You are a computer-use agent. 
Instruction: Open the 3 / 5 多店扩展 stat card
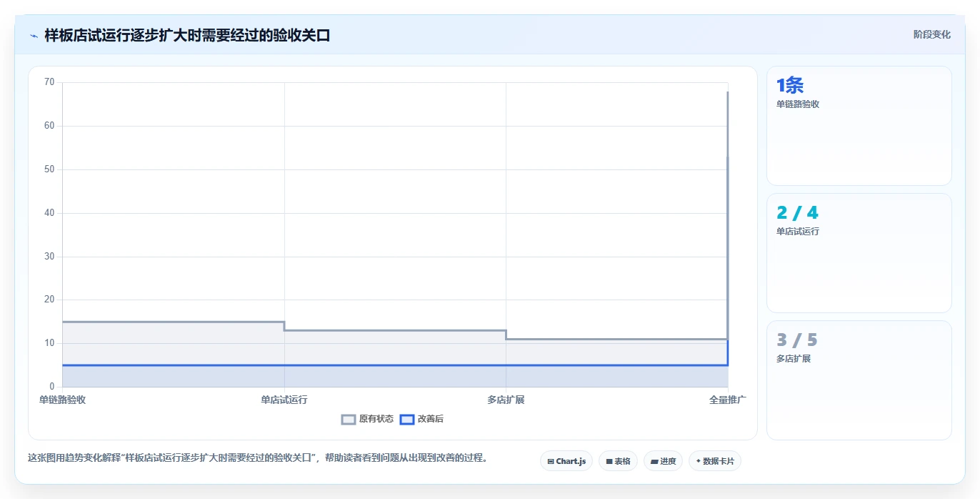(859, 380)
